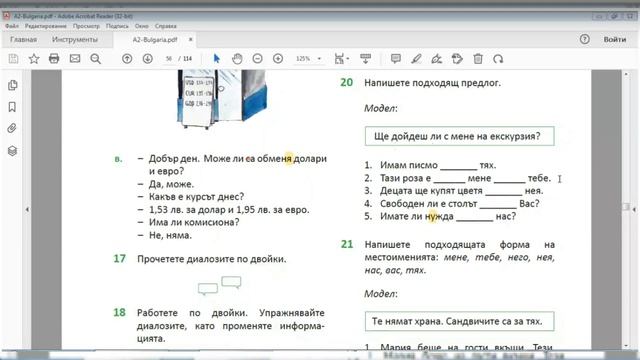This screenshot has height=360, width=640.
Task: Activate the Hand pan tool
Action: click(237, 59)
